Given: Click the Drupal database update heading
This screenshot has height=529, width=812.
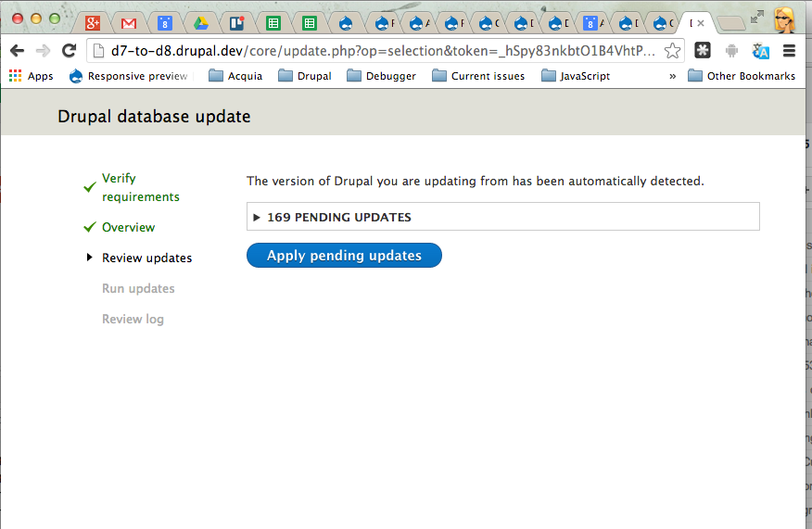Looking at the screenshot, I should (154, 117).
